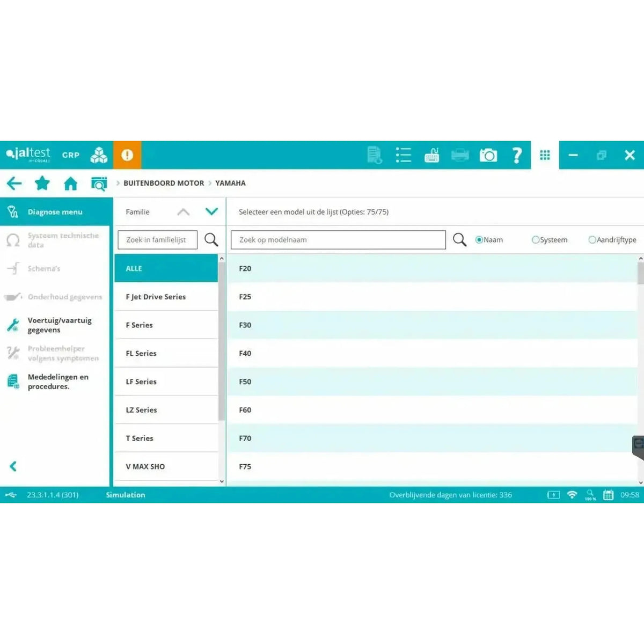Open the cubes modules icon

(x=99, y=155)
